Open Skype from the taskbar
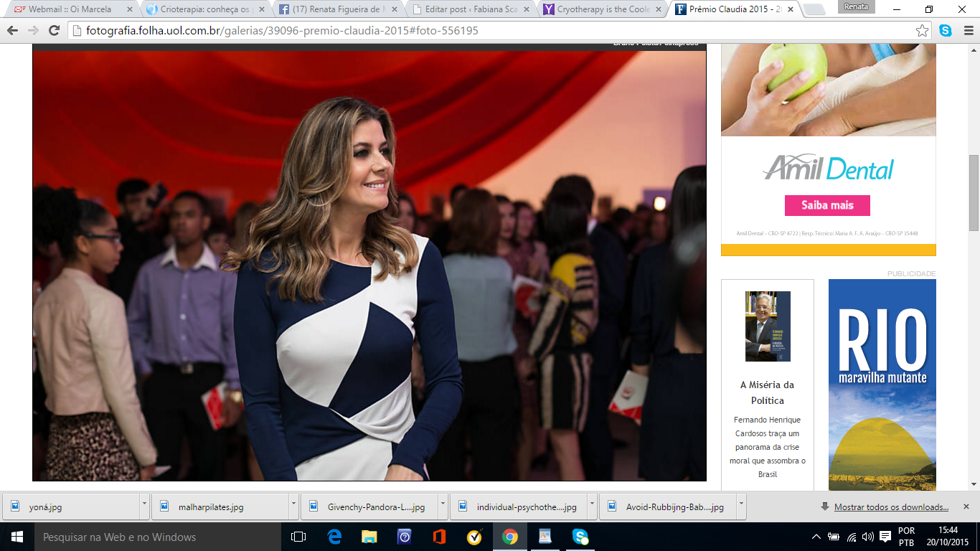 click(x=580, y=537)
